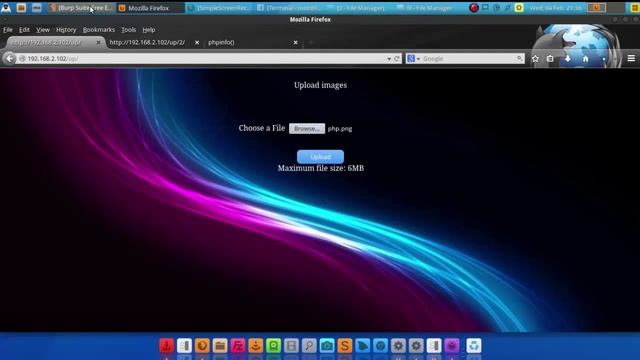The image size is (640, 360).
Task: Click the blue Upload button
Action: point(320,157)
